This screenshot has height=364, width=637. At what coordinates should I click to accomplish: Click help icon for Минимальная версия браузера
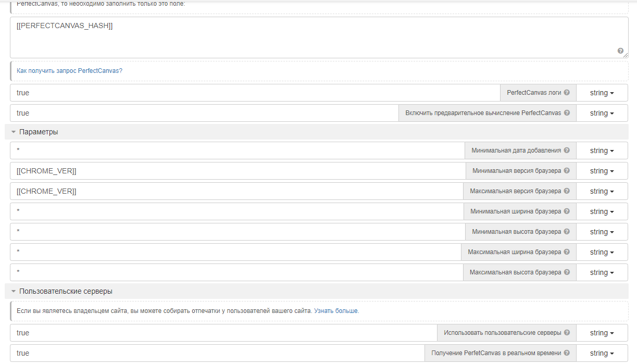pos(567,171)
